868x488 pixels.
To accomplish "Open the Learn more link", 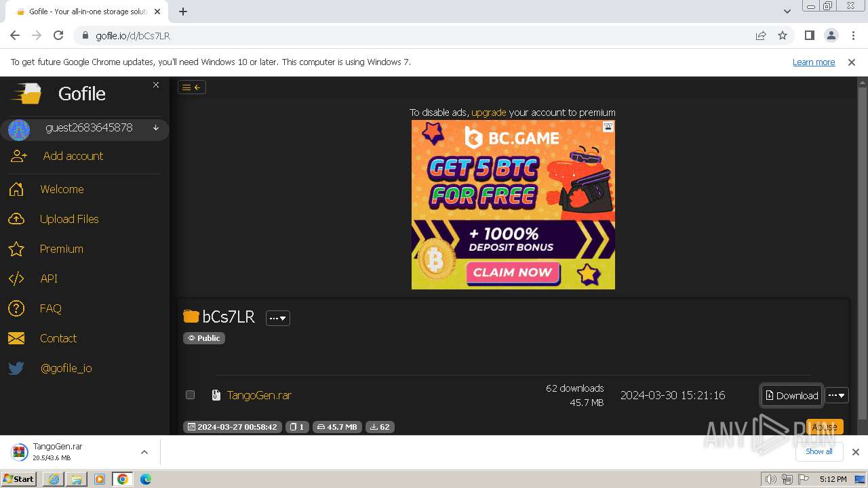I will [814, 62].
